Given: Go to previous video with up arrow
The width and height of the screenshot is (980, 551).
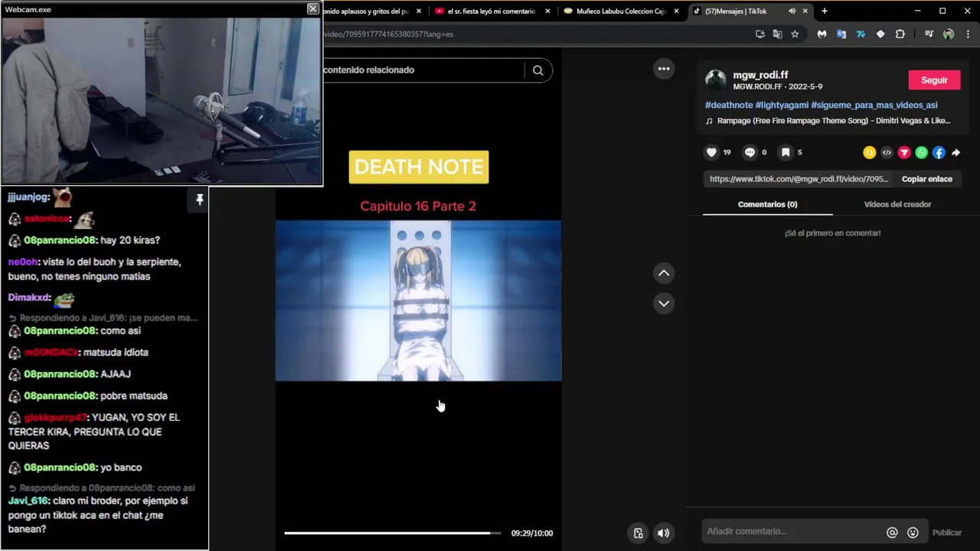Looking at the screenshot, I should coord(664,273).
